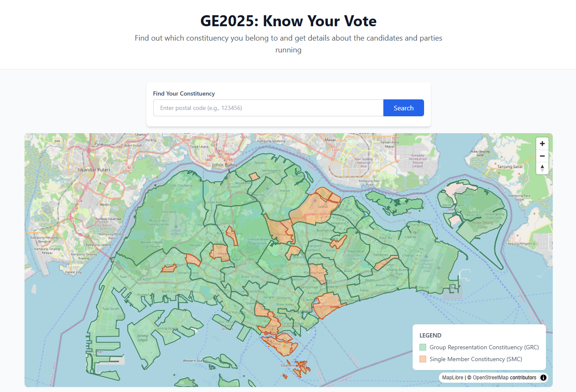Zoom out of the constituency map

coord(542,156)
